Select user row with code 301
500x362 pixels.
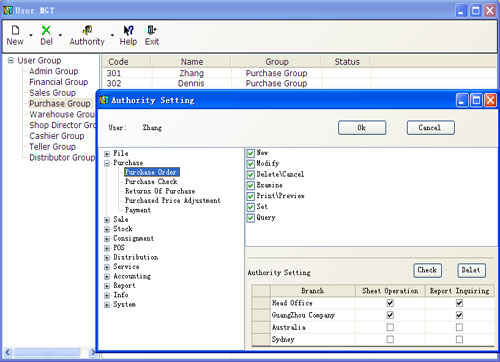click(299, 73)
